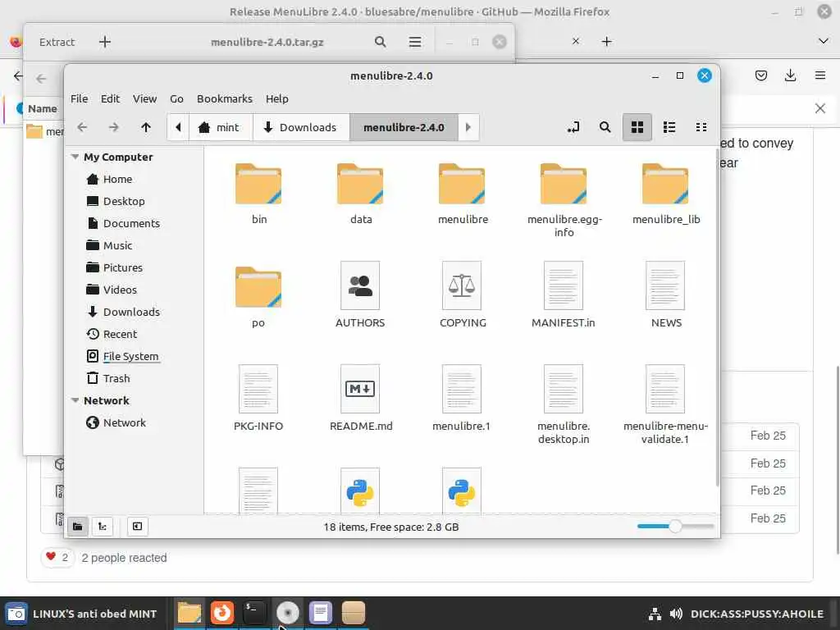Open the data folder
This screenshot has width=840, height=630.
pos(360,193)
